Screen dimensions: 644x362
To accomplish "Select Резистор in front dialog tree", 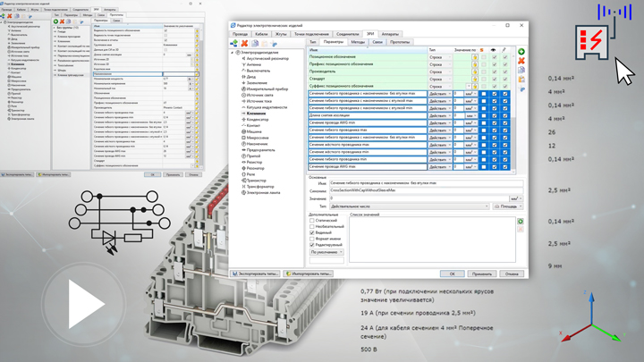I will (x=254, y=162).
